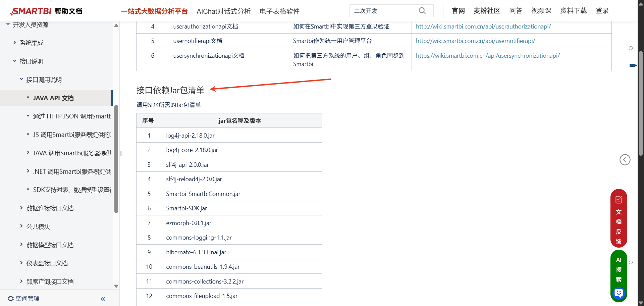Click the page scroll down arrow
644x306 pixels.
pyautogui.click(x=641, y=303)
